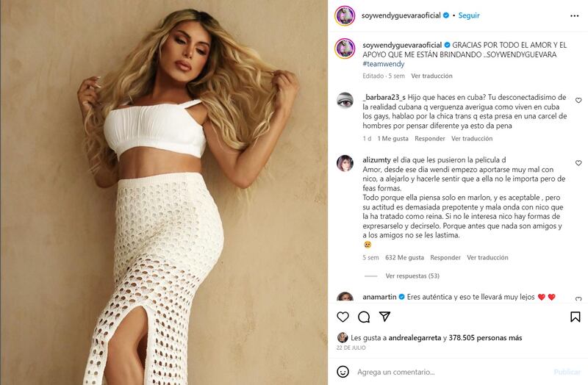Like the post with heart icon
Image resolution: width=588 pixels, height=385 pixels.
343,317
